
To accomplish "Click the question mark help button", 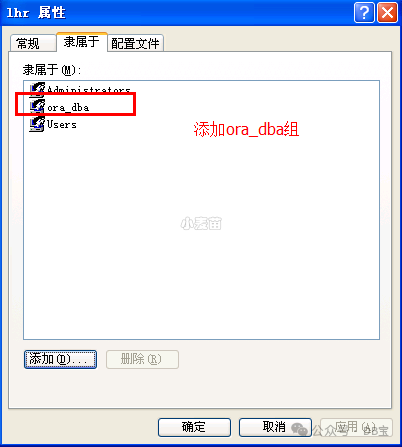I will 364,13.
